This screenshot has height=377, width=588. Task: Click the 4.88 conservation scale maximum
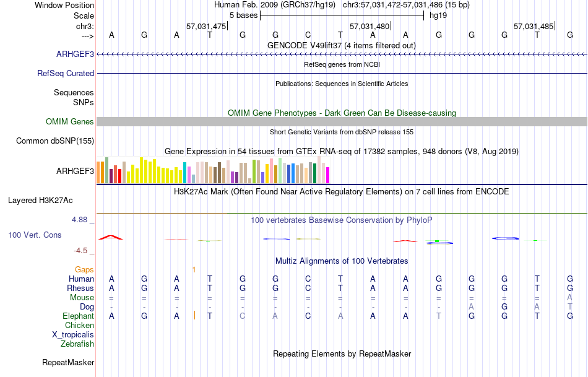click(79, 220)
